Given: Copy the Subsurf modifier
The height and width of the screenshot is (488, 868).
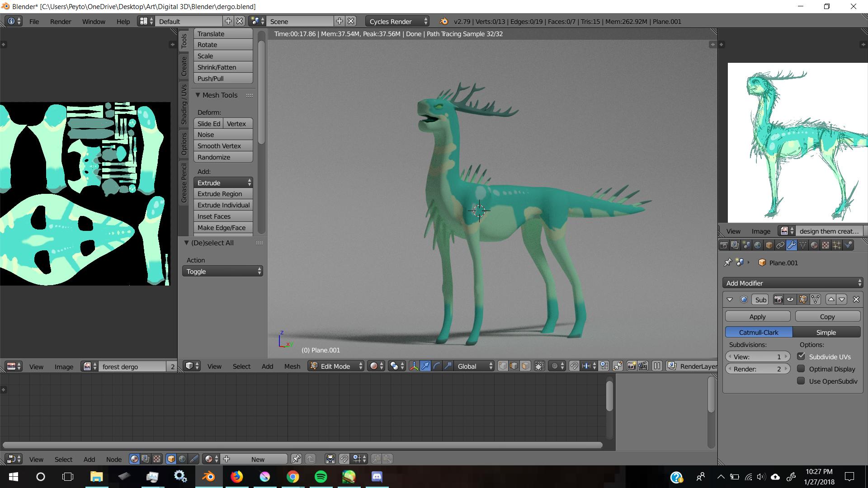Looking at the screenshot, I should (827, 316).
